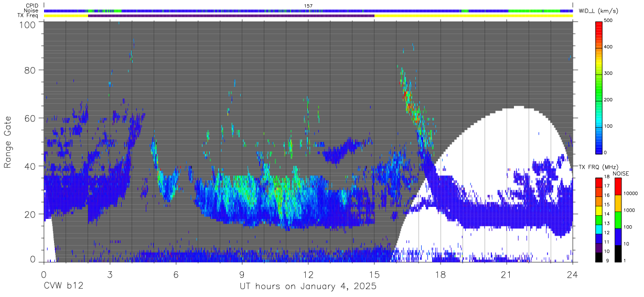Click the 10000 red noise swatch

[617, 186]
